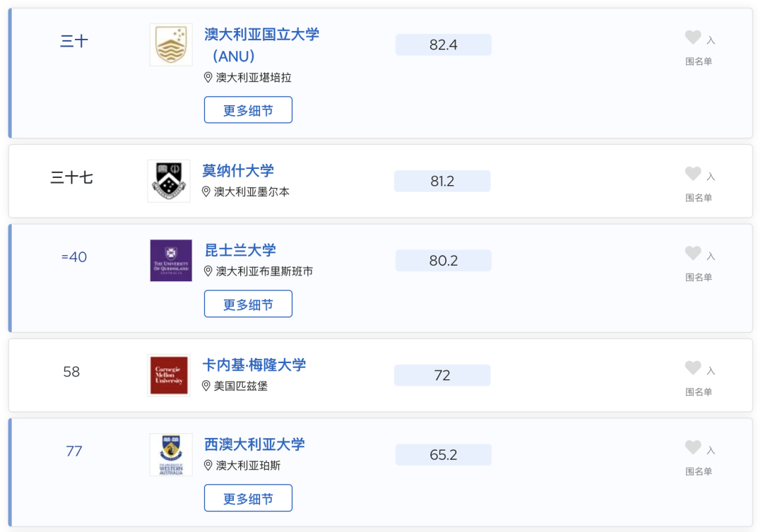Add 卡内基·梅隆大学 to shortlist via heart
Image resolution: width=763 pixels, height=532 pixels.
click(692, 368)
